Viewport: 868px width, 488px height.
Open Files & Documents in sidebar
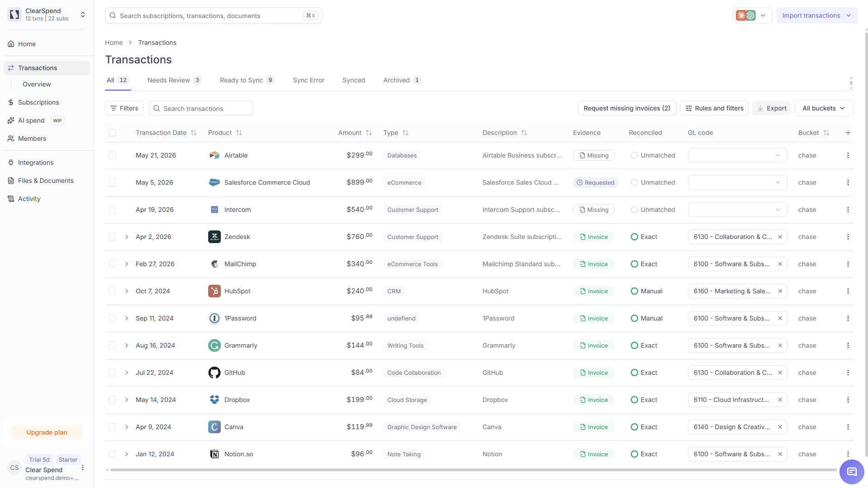(x=47, y=181)
